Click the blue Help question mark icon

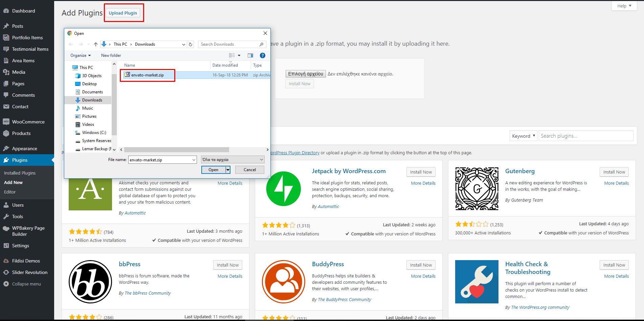(x=262, y=55)
